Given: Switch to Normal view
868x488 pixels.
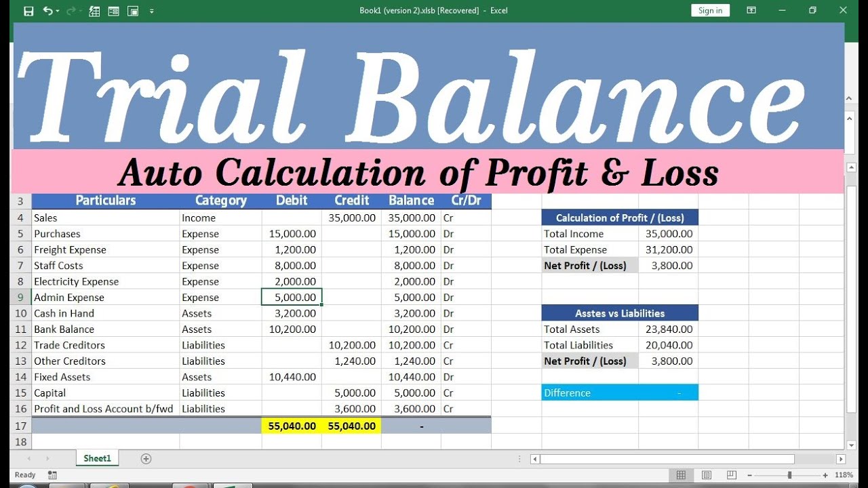Looking at the screenshot, I should [682, 475].
